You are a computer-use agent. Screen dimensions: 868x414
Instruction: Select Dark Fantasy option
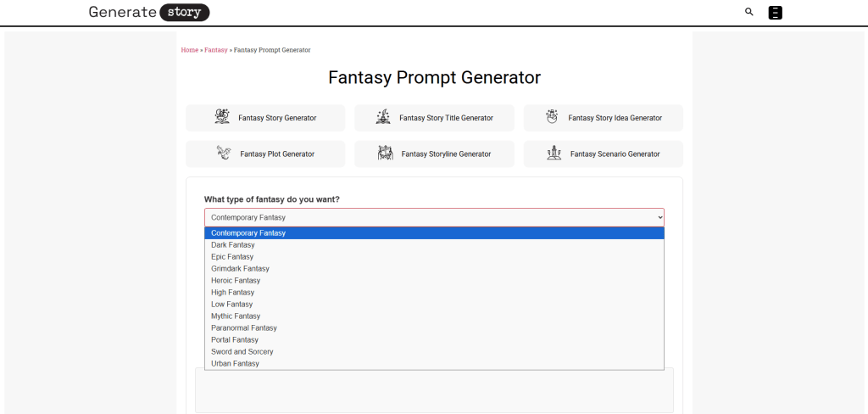435,245
